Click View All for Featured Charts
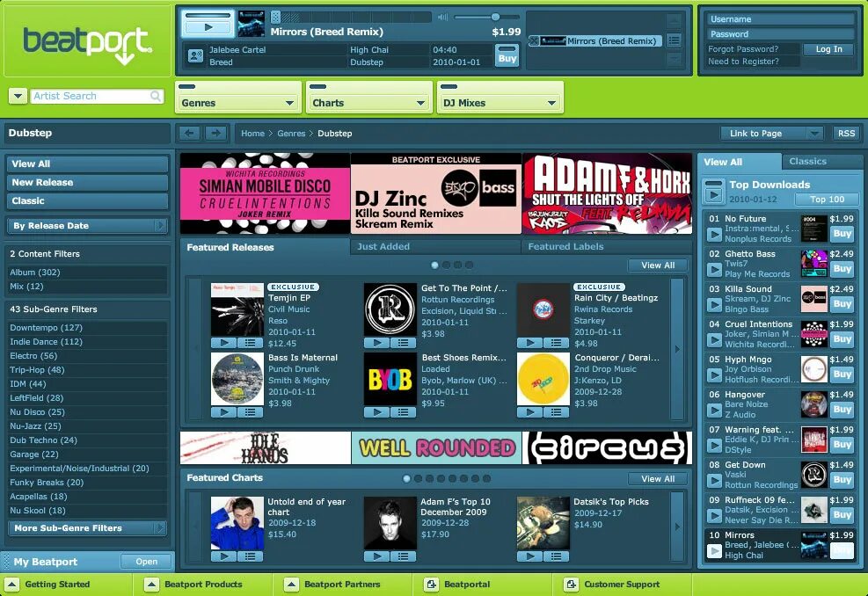This screenshot has height=596, width=868. tap(658, 479)
